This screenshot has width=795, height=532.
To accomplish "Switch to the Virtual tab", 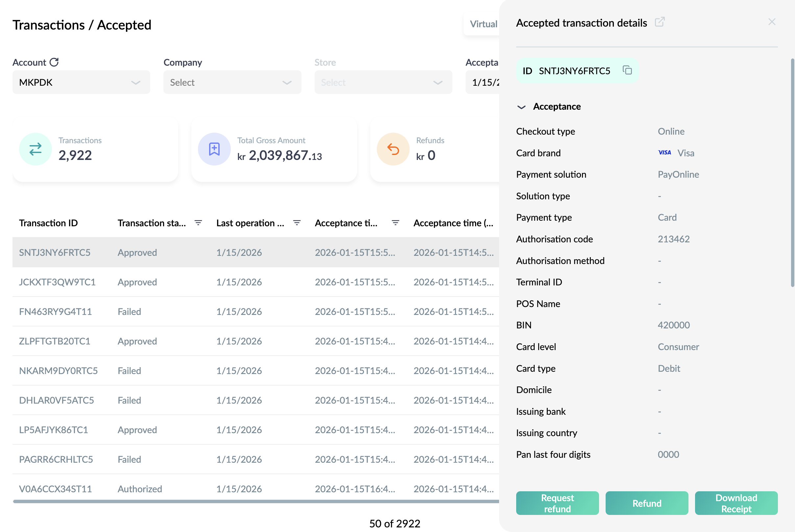I will 483,24.
